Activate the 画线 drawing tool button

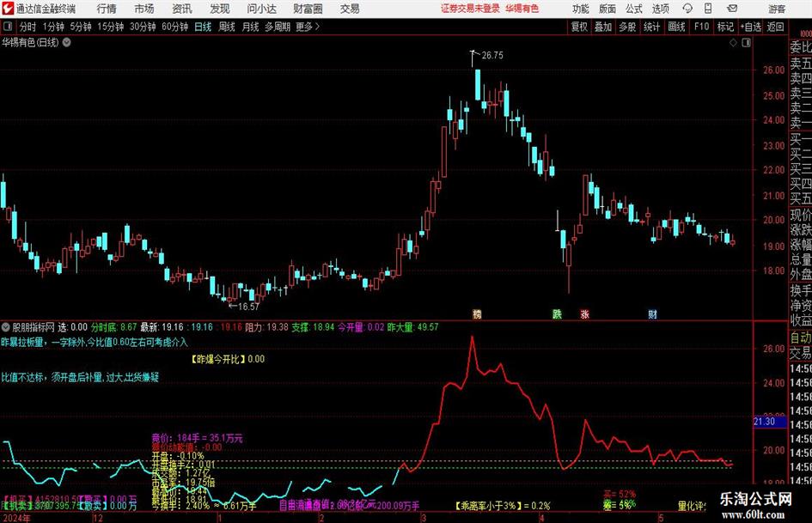point(676,27)
